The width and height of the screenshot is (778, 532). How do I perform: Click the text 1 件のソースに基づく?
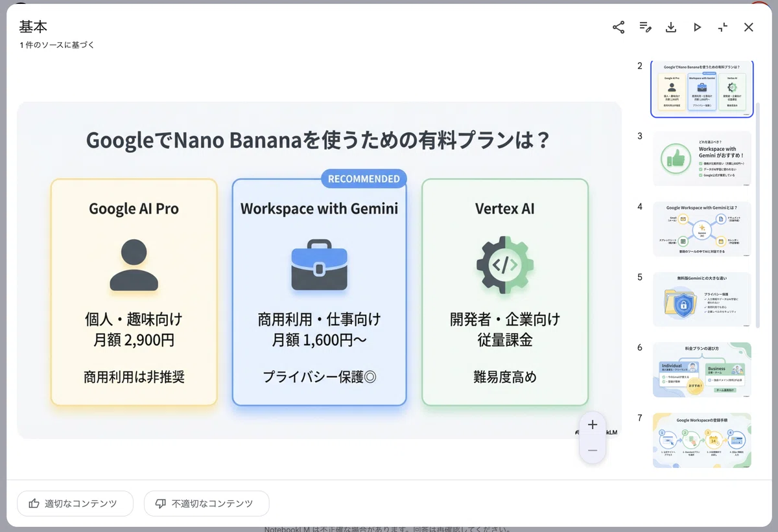57,45
